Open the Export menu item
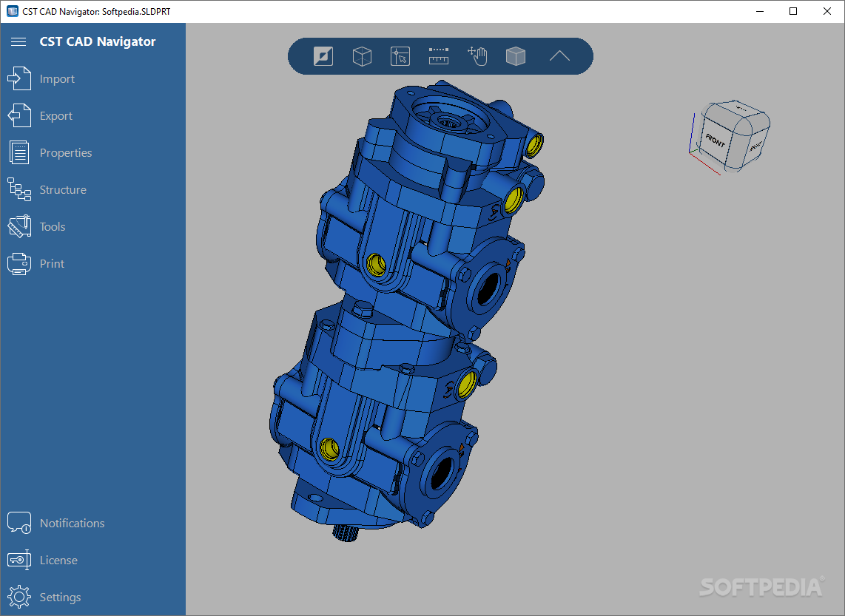 coord(56,116)
